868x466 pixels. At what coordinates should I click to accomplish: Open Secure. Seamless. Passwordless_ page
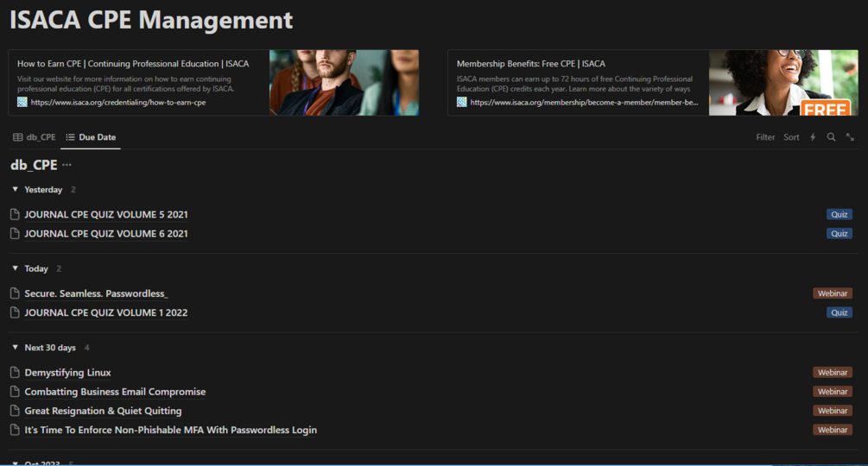pos(96,293)
